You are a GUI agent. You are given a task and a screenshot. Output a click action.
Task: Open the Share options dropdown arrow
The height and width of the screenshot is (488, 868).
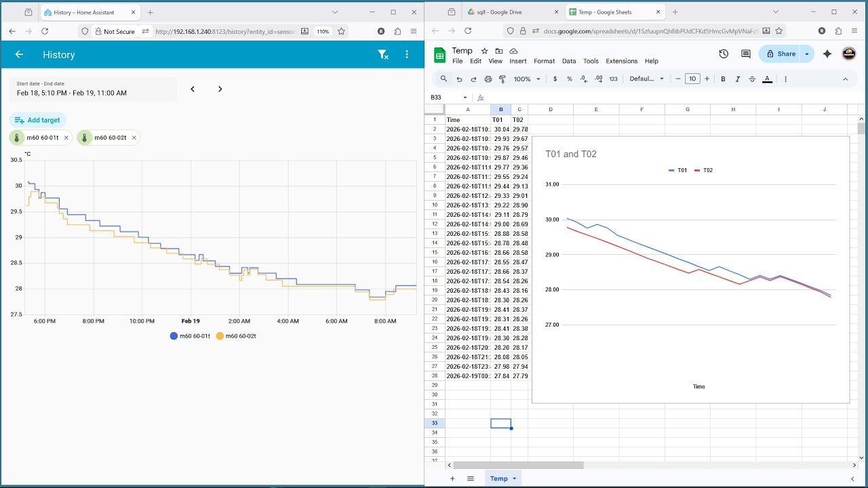(x=807, y=54)
